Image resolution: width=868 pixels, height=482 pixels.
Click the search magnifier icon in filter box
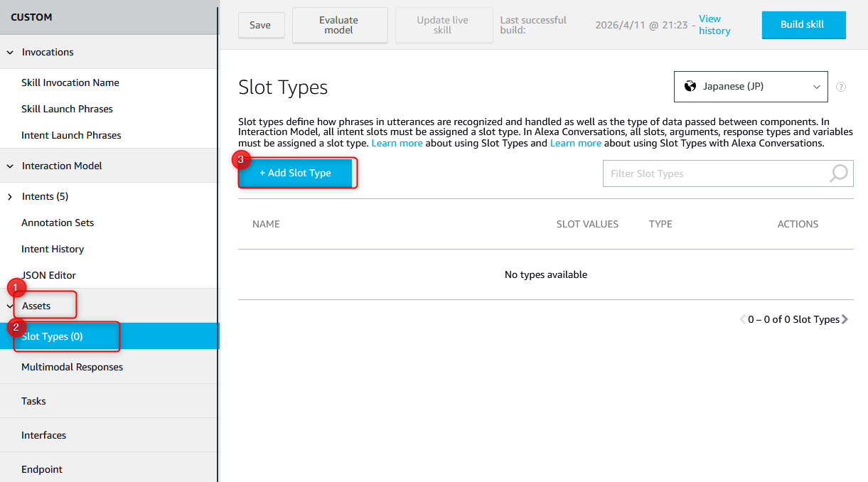[839, 173]
